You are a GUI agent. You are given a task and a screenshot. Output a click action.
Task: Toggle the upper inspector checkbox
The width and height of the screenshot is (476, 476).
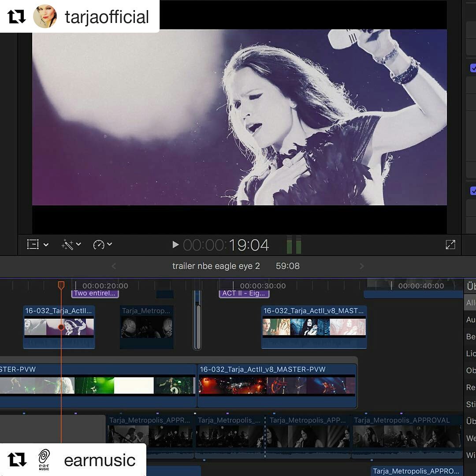coord(473,68)
